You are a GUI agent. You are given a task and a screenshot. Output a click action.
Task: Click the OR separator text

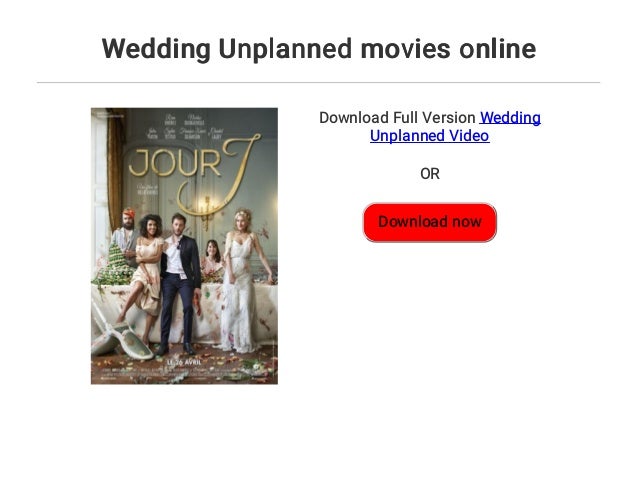click(430, 174)
